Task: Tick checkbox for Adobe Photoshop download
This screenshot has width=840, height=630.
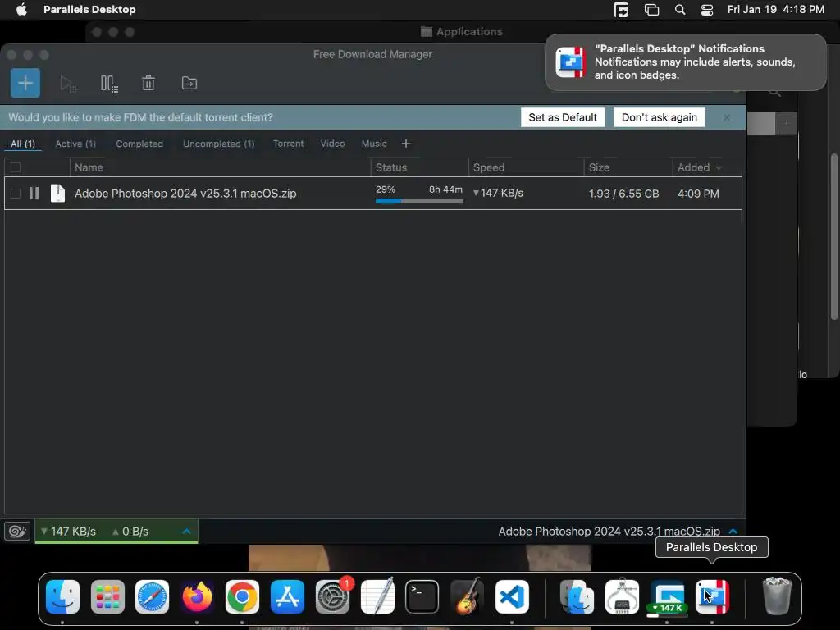Action: (x=16, y=194)
